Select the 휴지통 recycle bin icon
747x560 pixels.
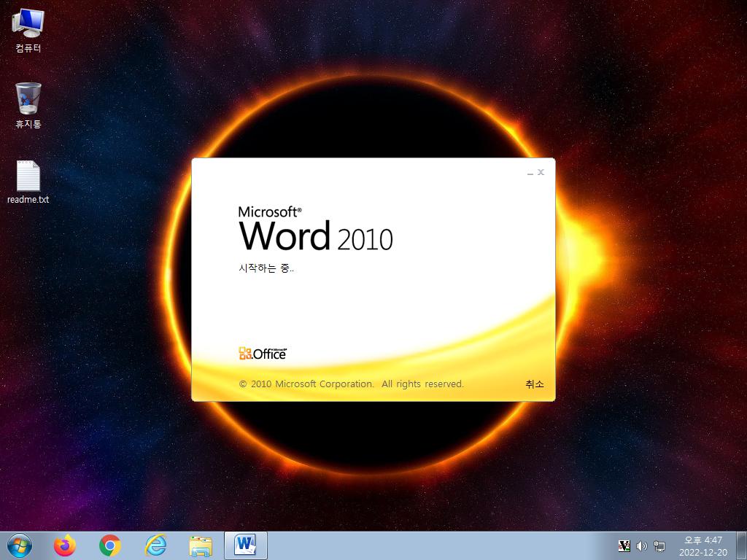pyautogui.click(x=28, y=105)
